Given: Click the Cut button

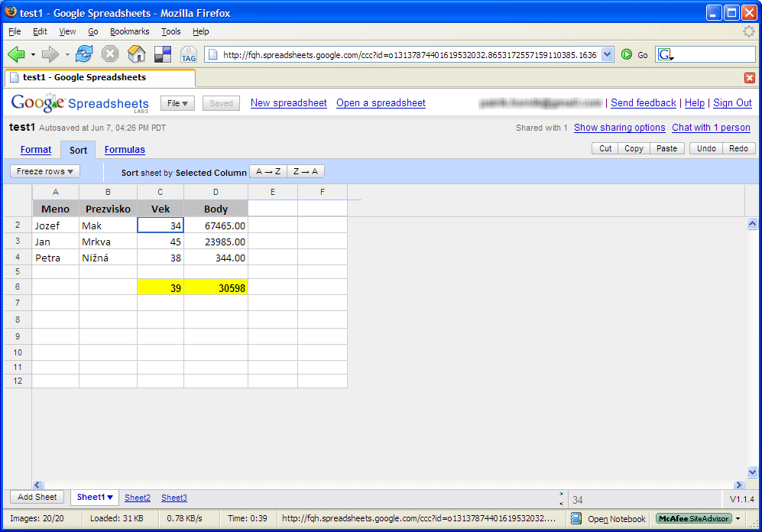Looking at the screenshot, I should coord(605,148).
